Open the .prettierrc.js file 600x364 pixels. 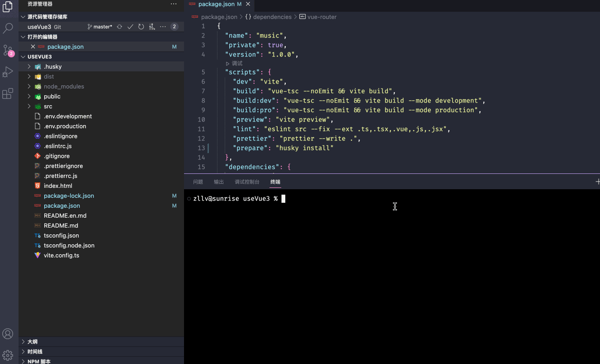(101, 176)
